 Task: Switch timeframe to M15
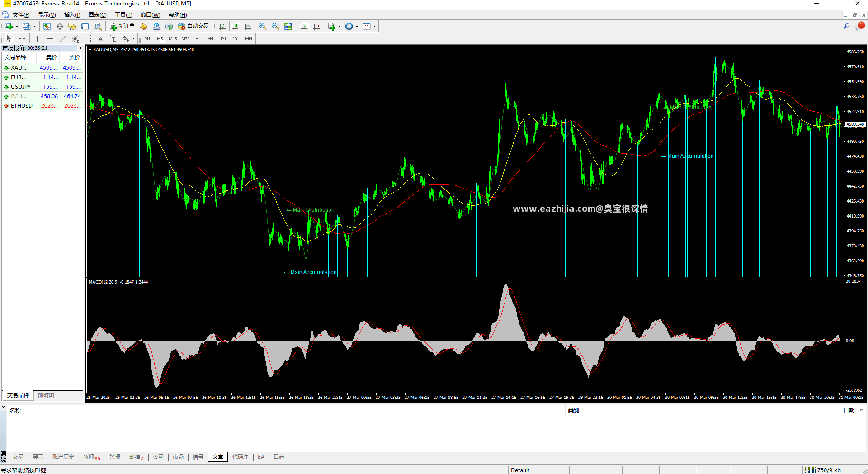[x=173, y=39]
